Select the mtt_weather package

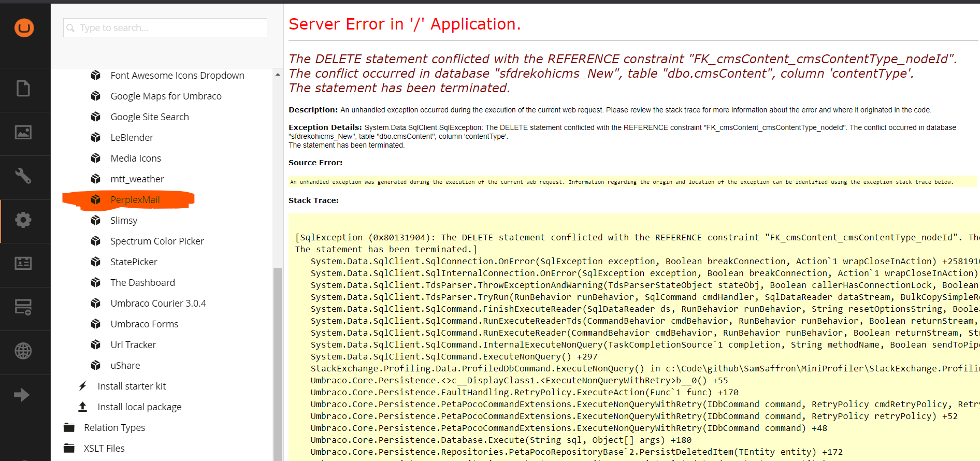(137, 179)
